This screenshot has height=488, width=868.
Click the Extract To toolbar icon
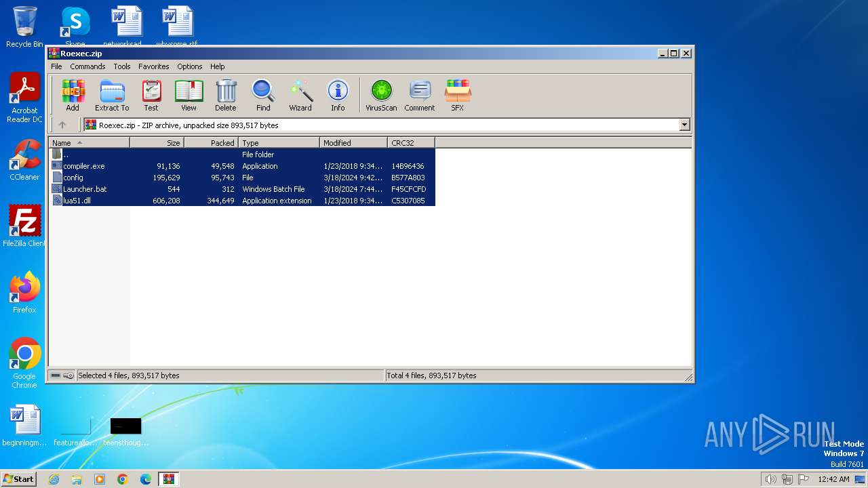click(x=112, y=95)
